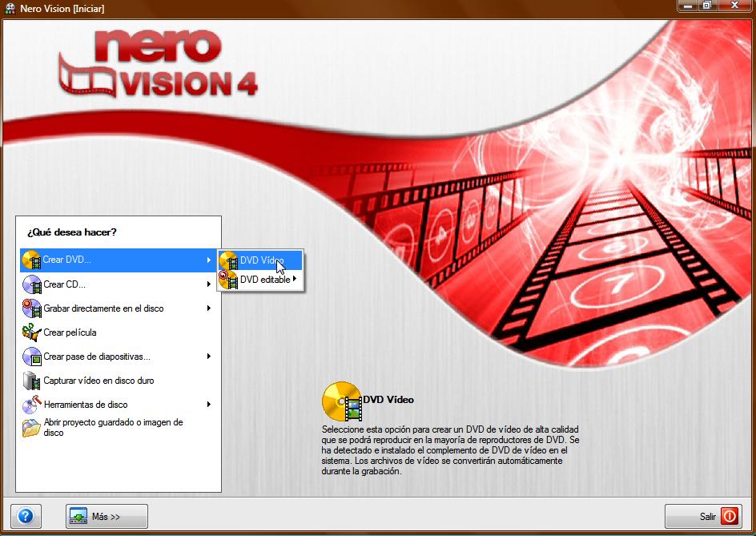
Task: Click the DVD editable submenu icon
Action: point(228,280)
